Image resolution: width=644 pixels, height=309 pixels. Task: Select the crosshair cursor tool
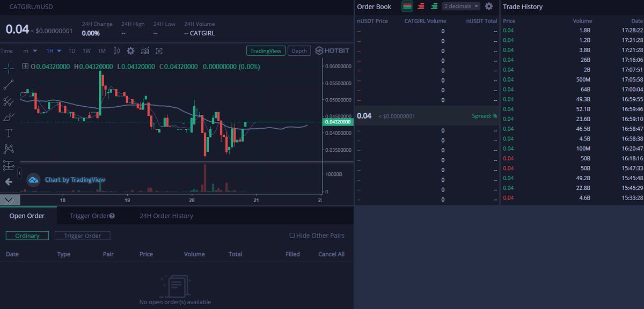coord(9,68)
